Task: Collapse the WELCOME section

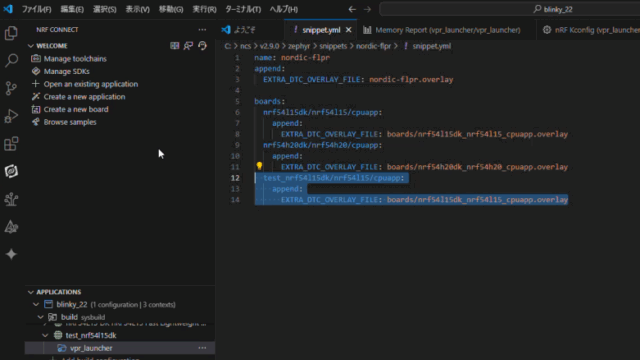Action: click(x=31, y=46)
